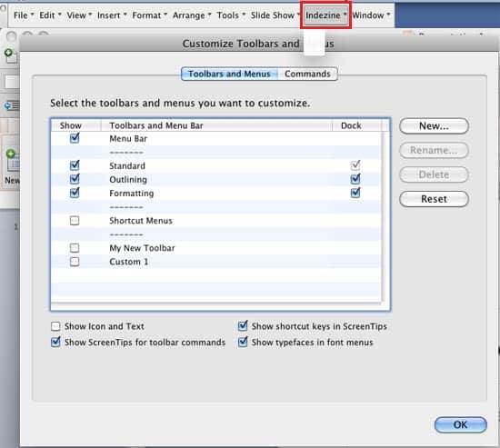Open the Indezine menu dropdown

pyautogui.click(x=325, y=15)
